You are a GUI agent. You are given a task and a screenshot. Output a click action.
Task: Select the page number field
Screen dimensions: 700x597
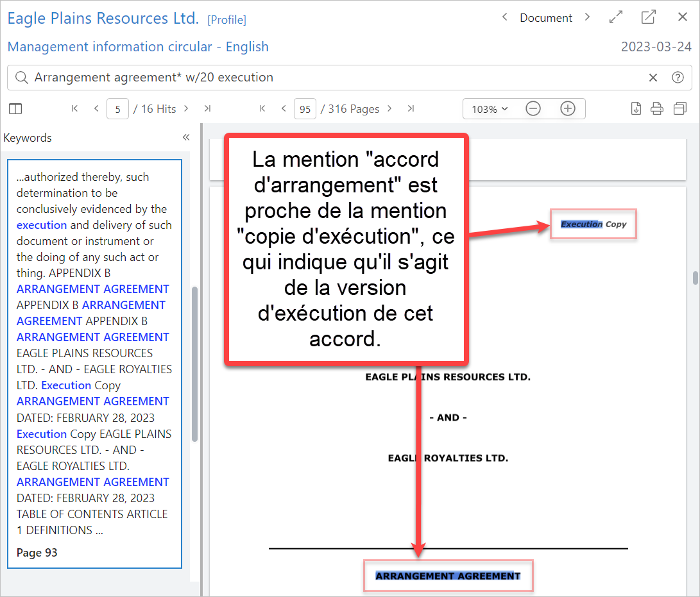coord(305,109)
